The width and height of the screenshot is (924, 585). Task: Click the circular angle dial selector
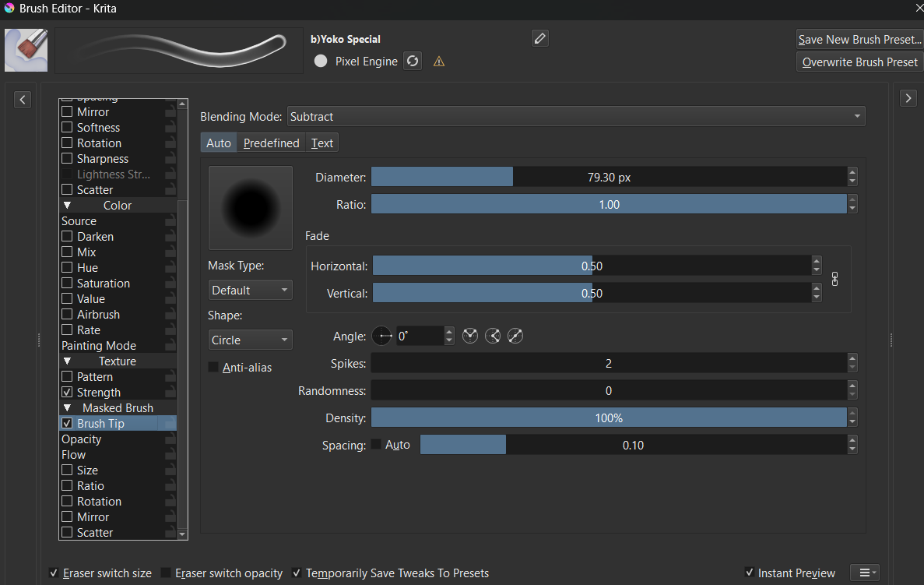click(382, 337)
